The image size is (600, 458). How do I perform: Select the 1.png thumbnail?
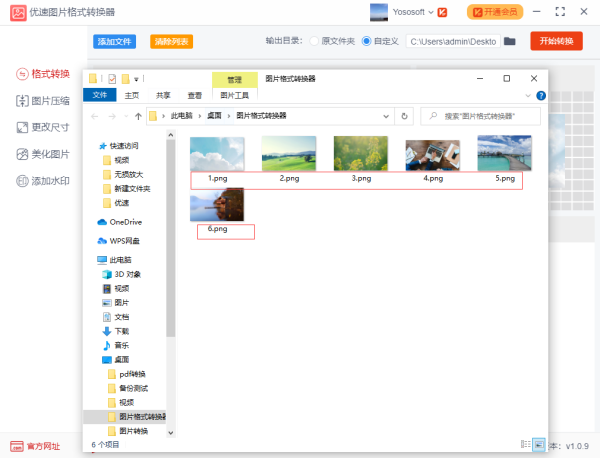217,153
